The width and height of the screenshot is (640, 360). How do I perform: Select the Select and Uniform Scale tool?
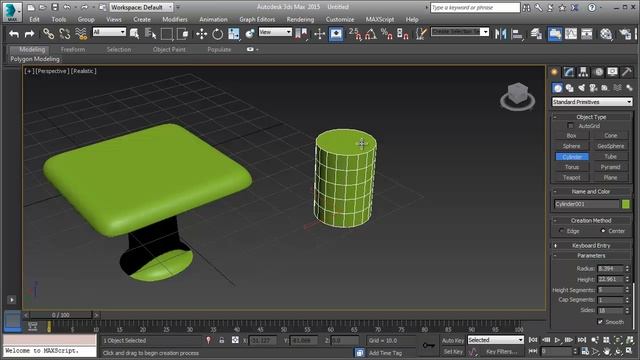coord(234,34)
